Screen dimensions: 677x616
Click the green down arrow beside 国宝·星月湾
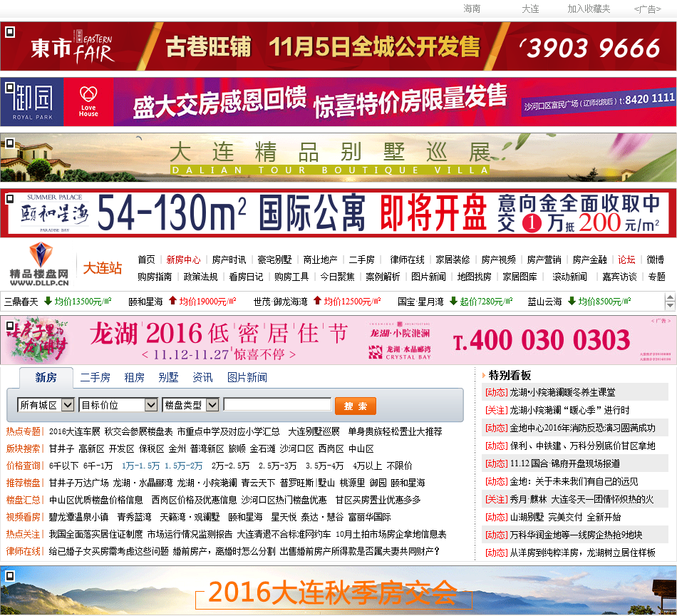coord(453,301)
